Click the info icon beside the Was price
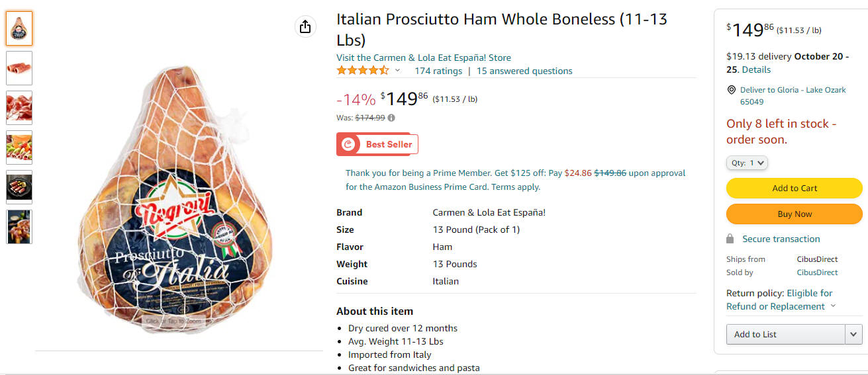868x375 pixels. pyautogui.click(x=391, y=118)
